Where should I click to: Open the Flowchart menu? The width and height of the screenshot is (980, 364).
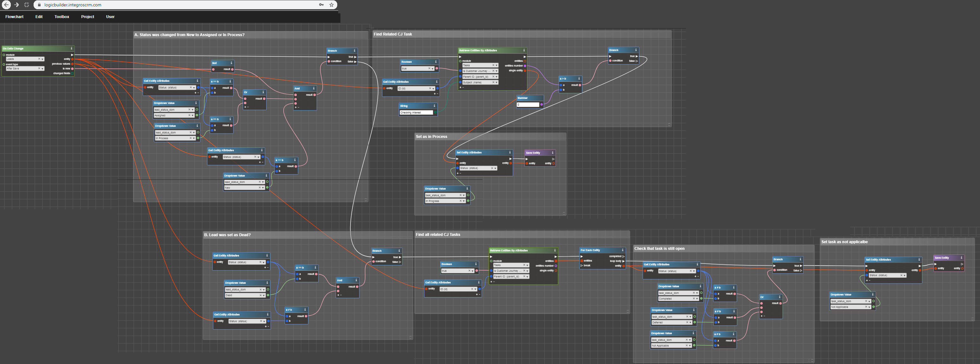(x=15, y=17)
